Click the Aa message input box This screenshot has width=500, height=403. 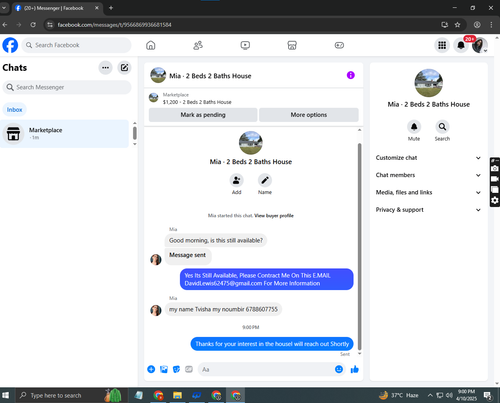pyautogui.click(x=266, y=369)
